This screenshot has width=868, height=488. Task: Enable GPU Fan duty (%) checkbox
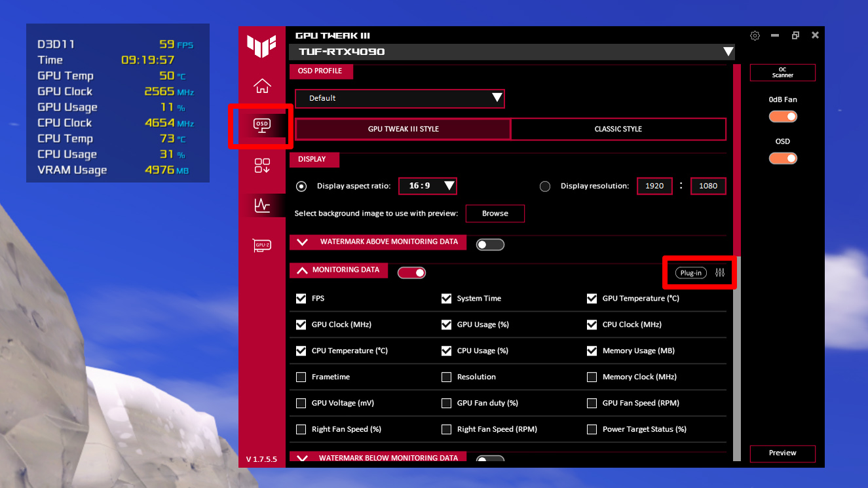447,404
